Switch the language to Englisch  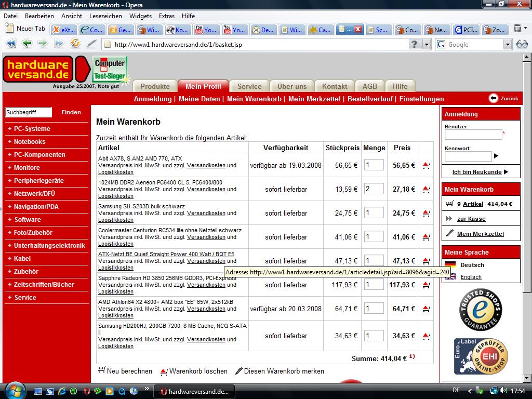pos(471,277)
